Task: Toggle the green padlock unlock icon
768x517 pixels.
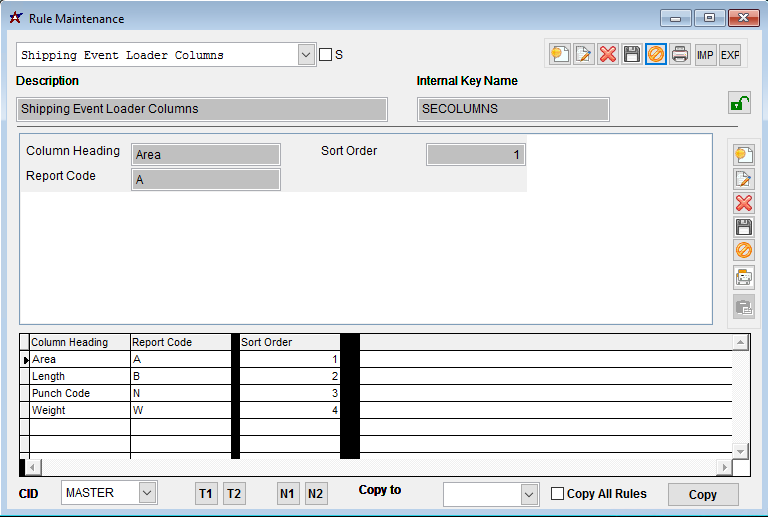Action: (x=739, y=103)
